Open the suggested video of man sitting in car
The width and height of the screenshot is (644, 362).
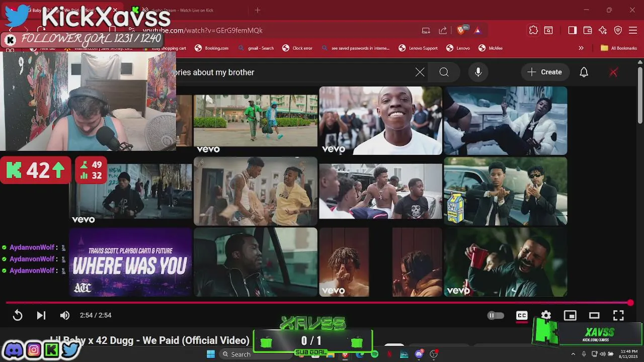[256, 262]
